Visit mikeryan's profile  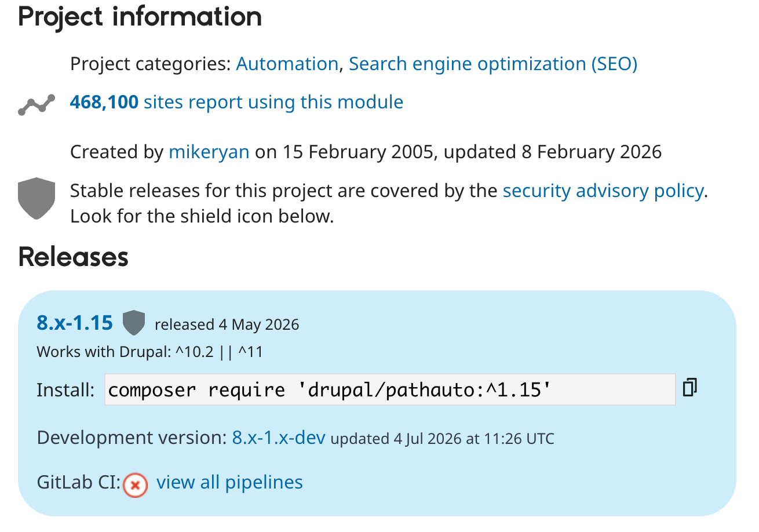(x=209, y=152)
